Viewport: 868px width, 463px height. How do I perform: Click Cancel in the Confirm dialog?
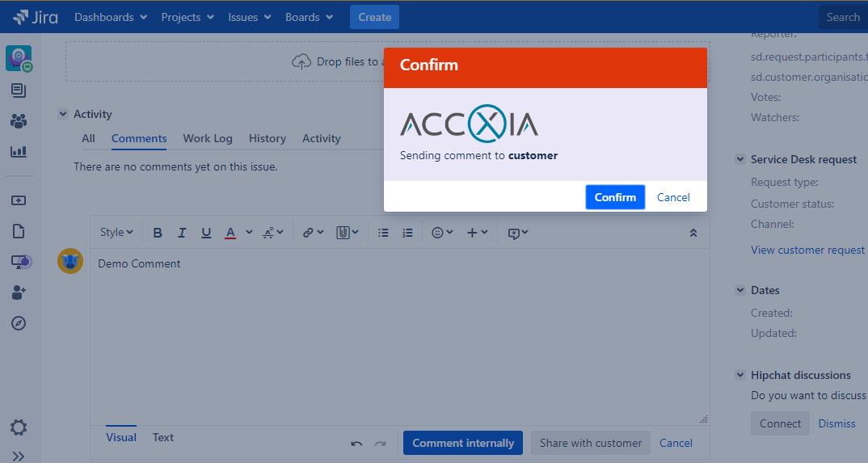[673, 197]
